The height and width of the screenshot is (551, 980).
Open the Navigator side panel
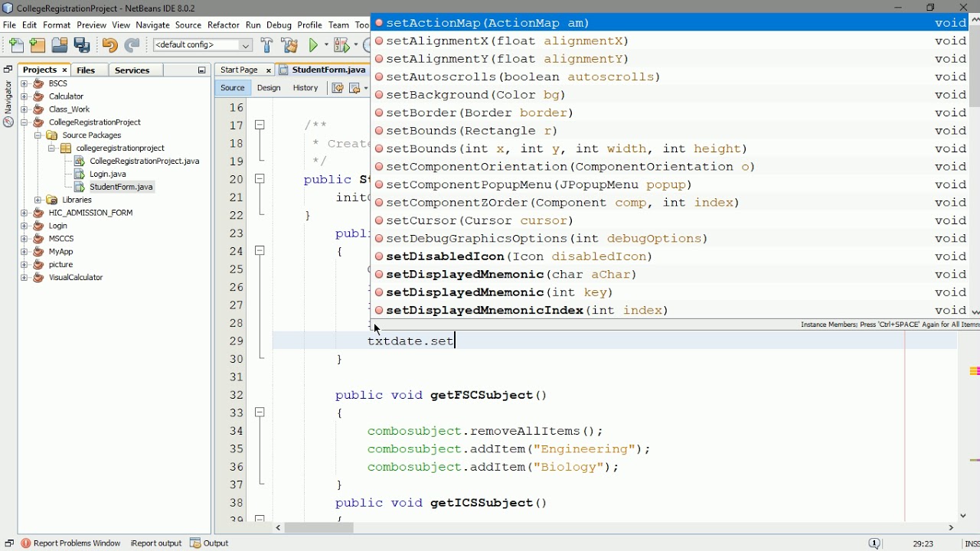(x=8, y=97)
